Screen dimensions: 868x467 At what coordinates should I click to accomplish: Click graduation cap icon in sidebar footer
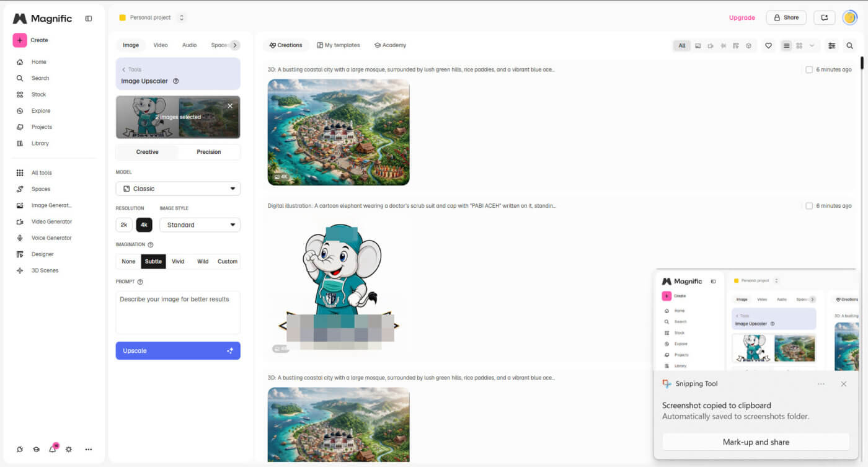point(36,449)
